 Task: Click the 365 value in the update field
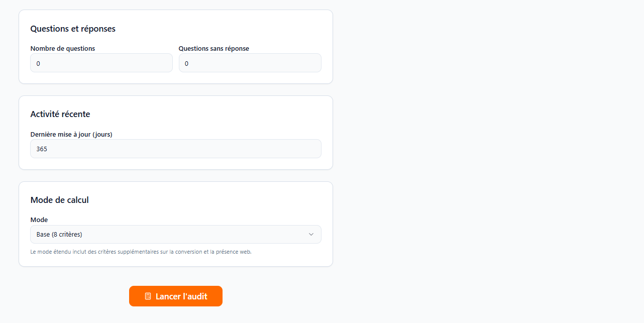(x=42, y=149)
